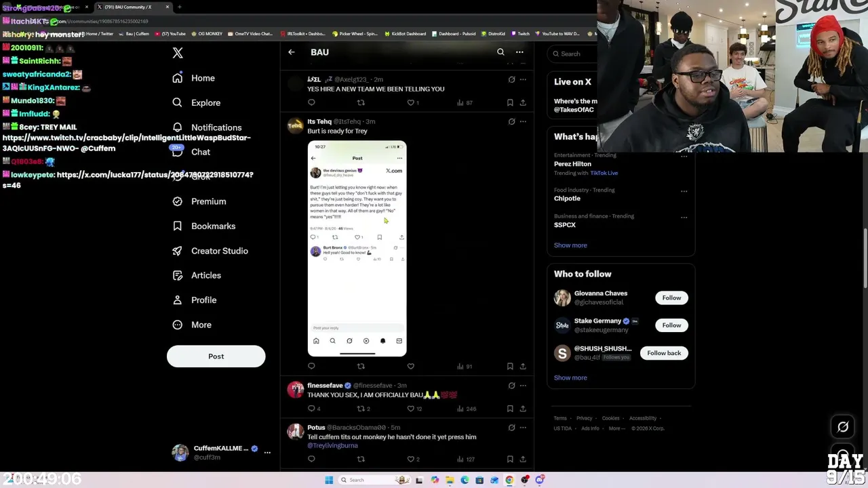
Task: Click the @Treylivingburna mention link
Action: pos(332,445)
